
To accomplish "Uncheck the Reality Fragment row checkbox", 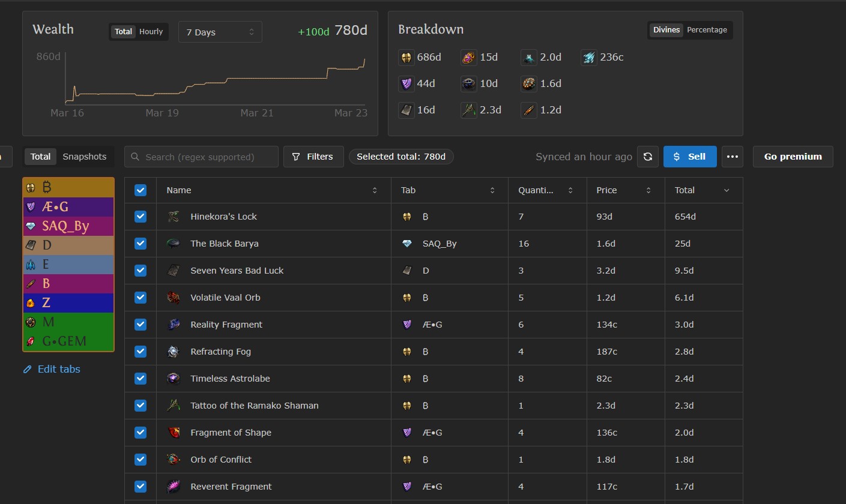I will [140, 325].
